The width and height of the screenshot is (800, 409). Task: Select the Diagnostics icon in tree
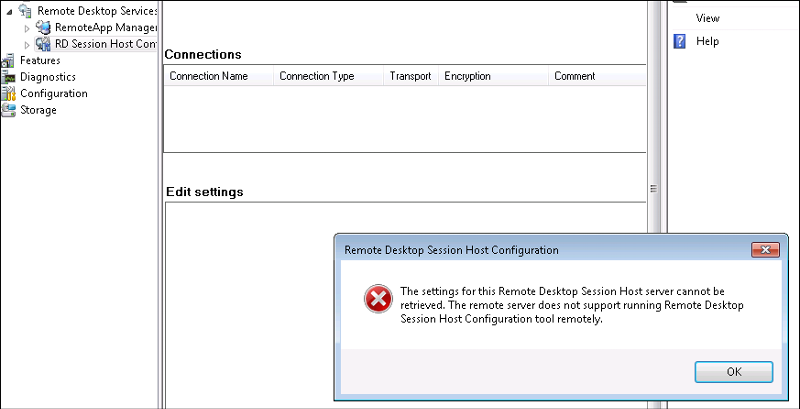tap(8, 77)
